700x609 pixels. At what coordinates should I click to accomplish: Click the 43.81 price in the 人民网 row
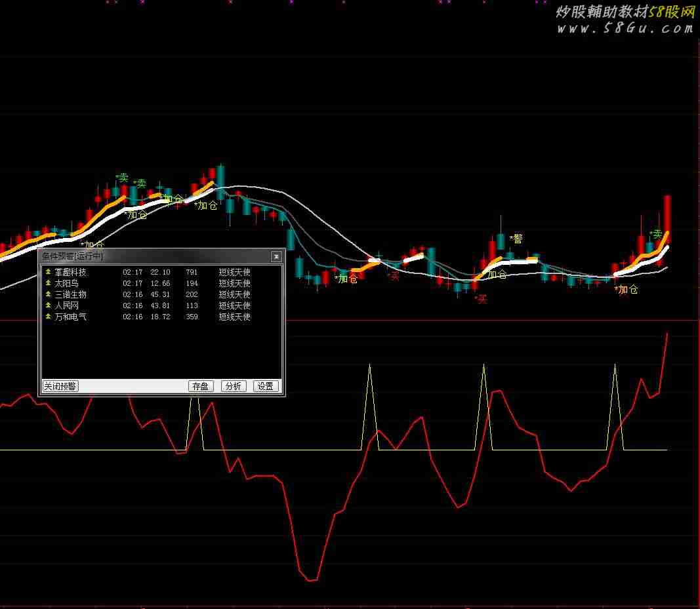pos(160,305)
